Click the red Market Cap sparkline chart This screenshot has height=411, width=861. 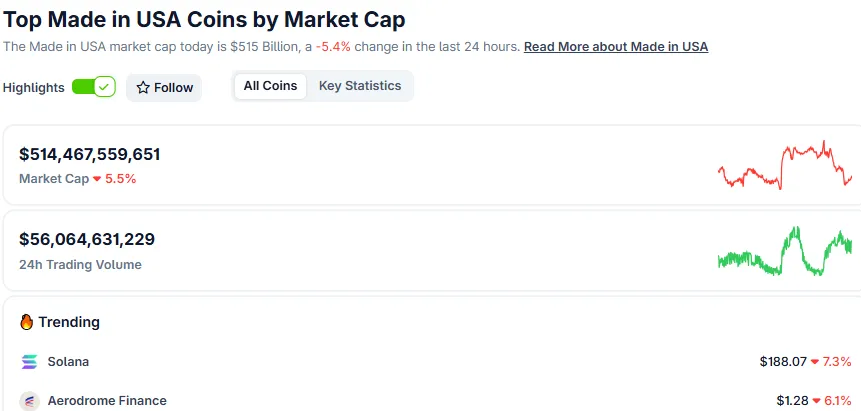click(785, 165)
